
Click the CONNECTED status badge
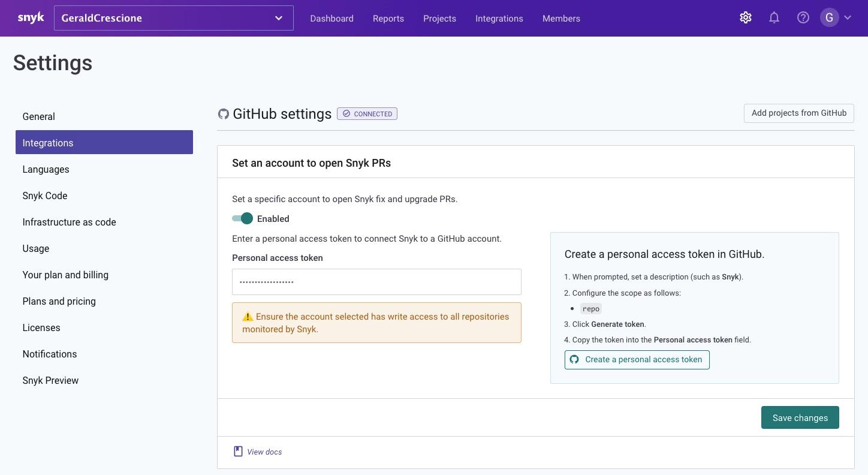coord(367,113)
